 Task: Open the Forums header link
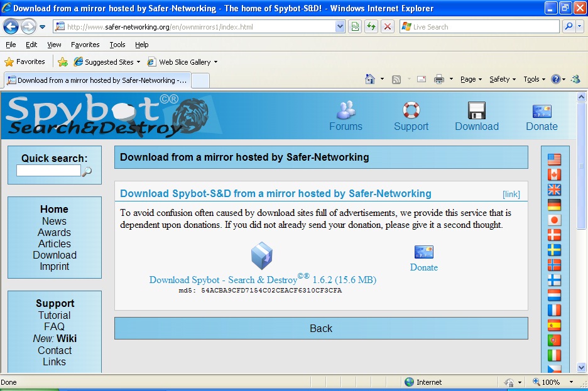pyautogui.click(x=346, y=116)
